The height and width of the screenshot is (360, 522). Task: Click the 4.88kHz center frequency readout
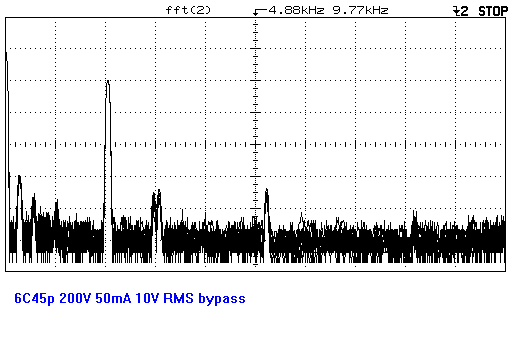(296, 10)
